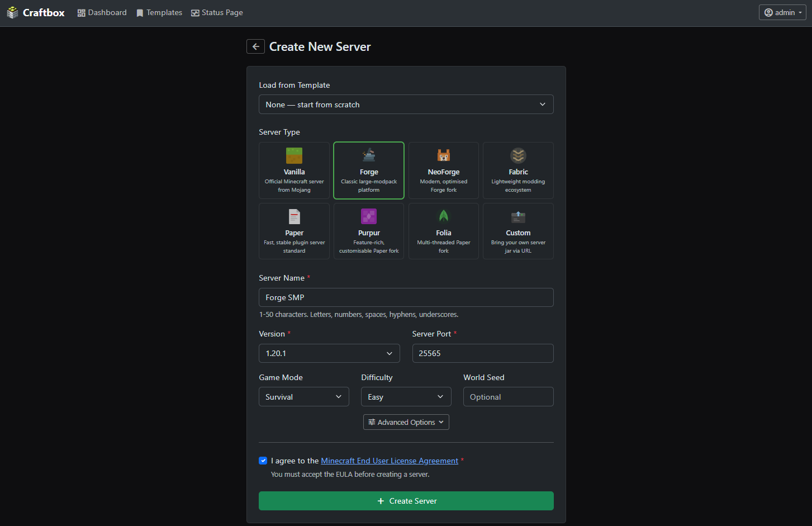
Task: Focus the Server Name input field
Action: pyautogui.click(x=406, y=297)
